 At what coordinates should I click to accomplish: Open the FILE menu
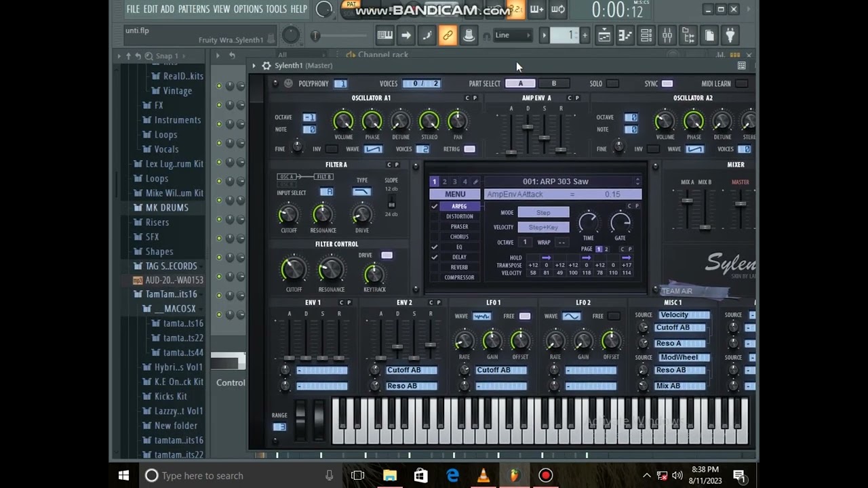[133, 9]
